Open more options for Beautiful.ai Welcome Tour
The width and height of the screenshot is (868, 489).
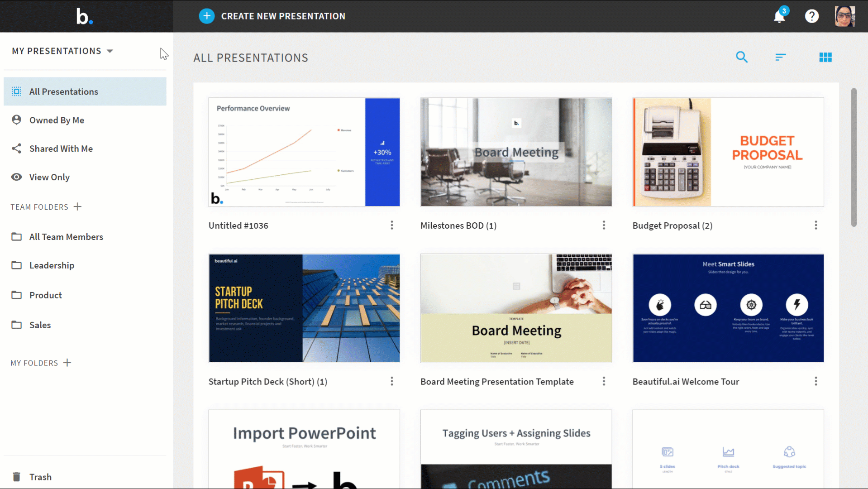[816, 382]
